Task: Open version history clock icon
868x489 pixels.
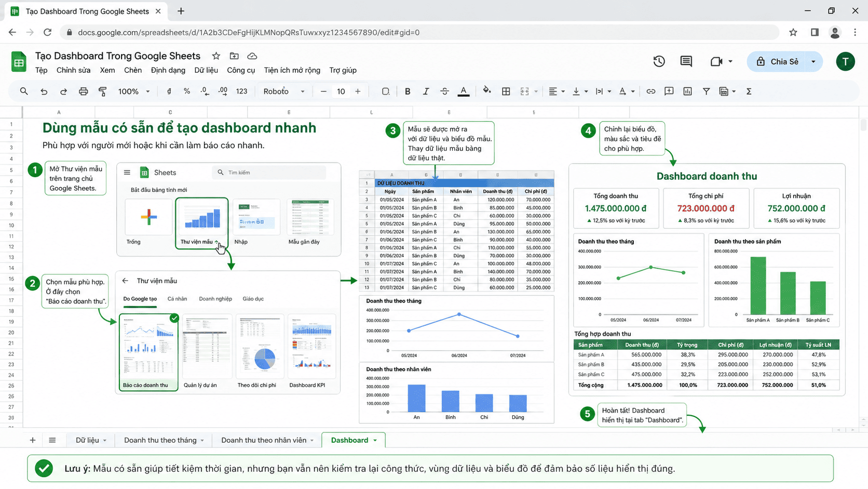Action: coord(659,61)
